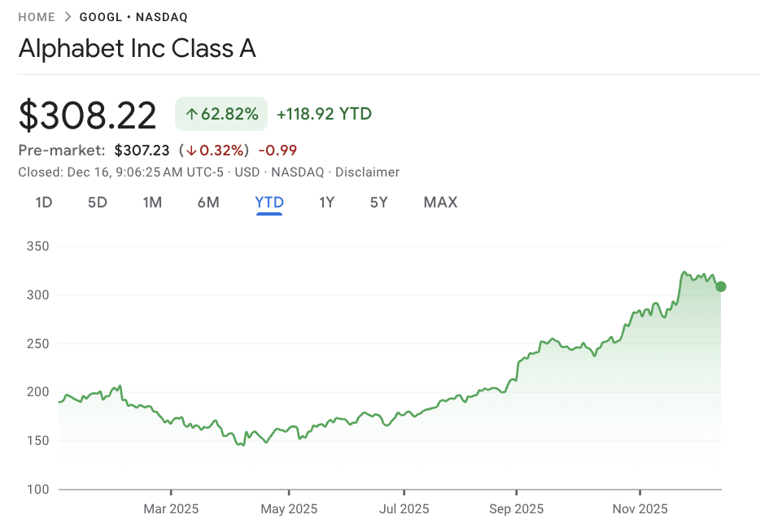760x532 pixels.
Task: Open the 5Y chart range
Action: click(379, 203)
